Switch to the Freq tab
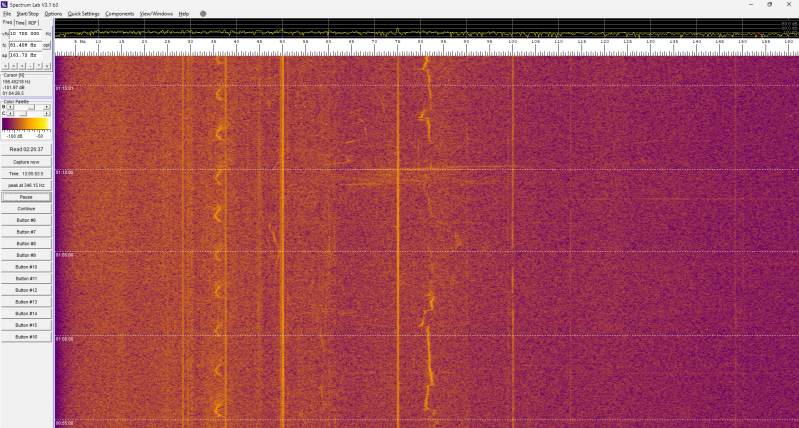Screen dimensions: 799x428 click(x=7, y=22)
